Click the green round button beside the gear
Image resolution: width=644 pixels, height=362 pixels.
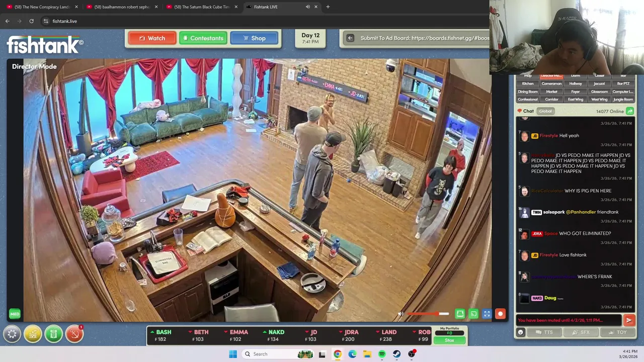[x=53, y=334]
